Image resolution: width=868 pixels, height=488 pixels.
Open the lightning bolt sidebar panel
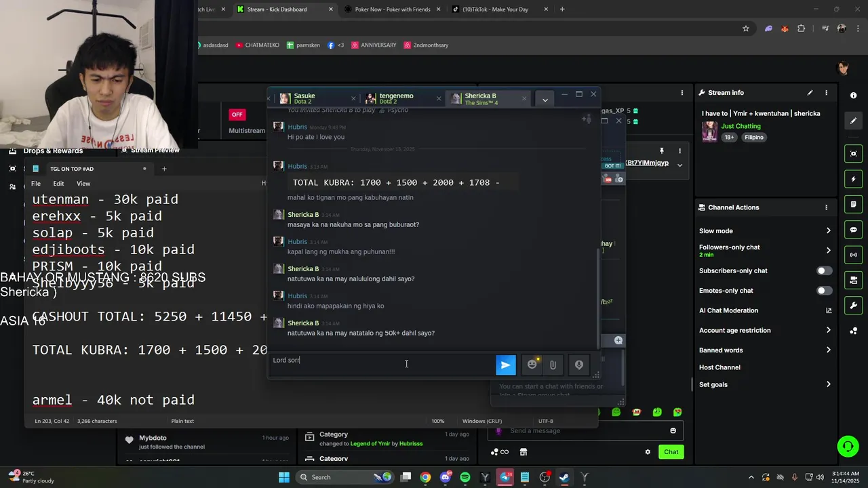853,179
